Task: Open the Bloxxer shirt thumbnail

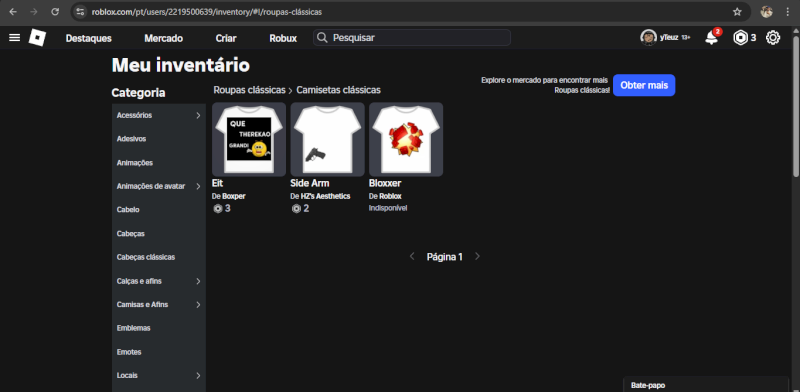Action: pos(406,139)
